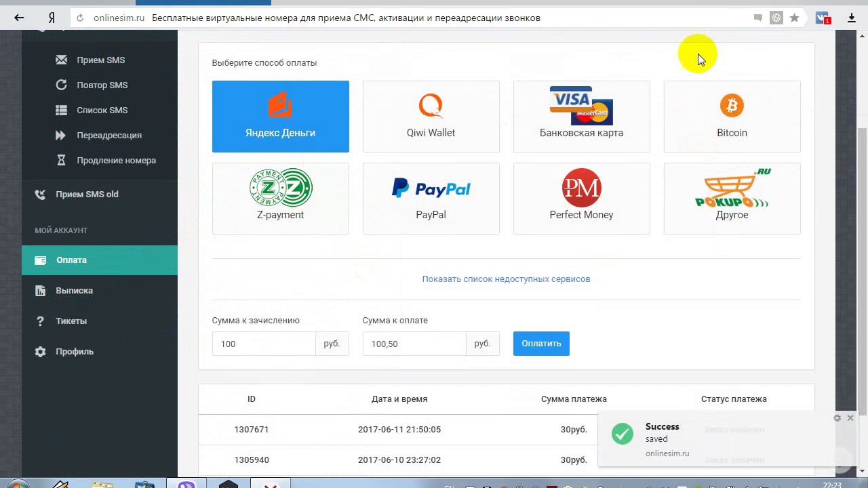This screenshot has width=868, height=488.
Task: Click the comment bubble icon in address bar
Action: pyautogui.click(x=758, y=18)
